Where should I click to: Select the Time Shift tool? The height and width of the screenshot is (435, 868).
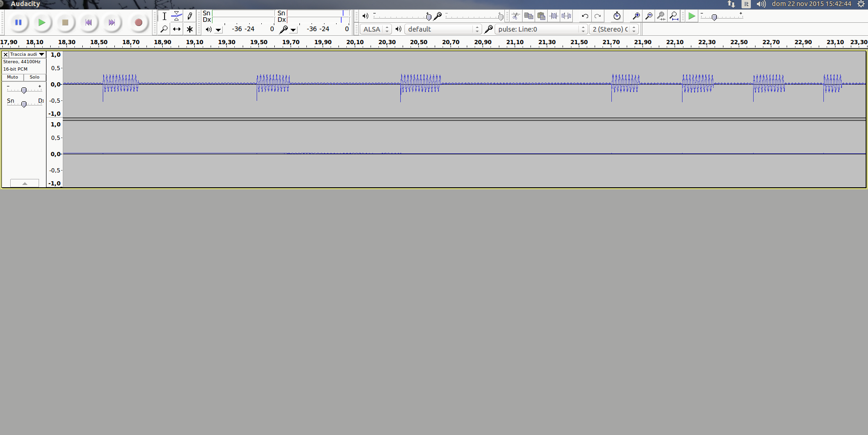tap(177, 29)
